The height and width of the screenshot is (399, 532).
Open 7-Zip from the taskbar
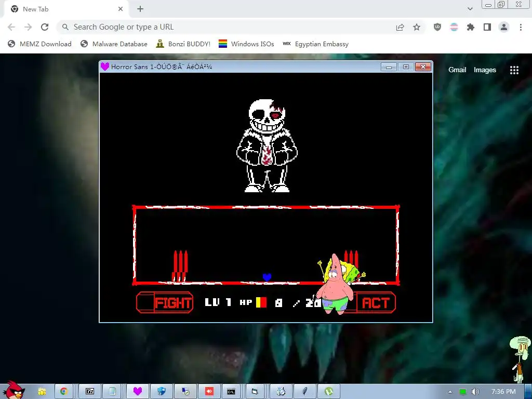90,392
